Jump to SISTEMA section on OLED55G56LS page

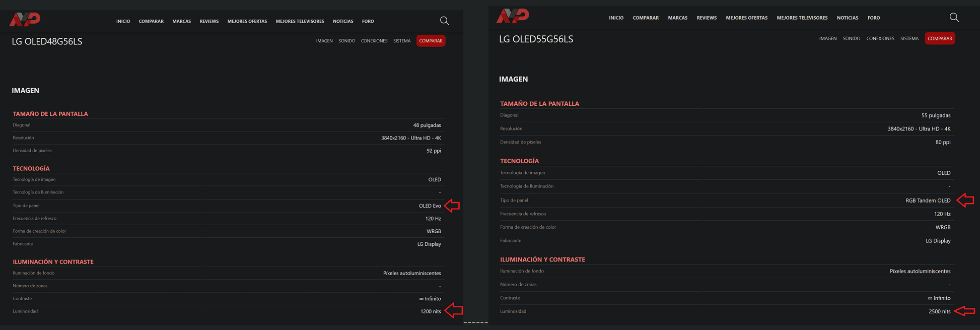coord(909,38)
